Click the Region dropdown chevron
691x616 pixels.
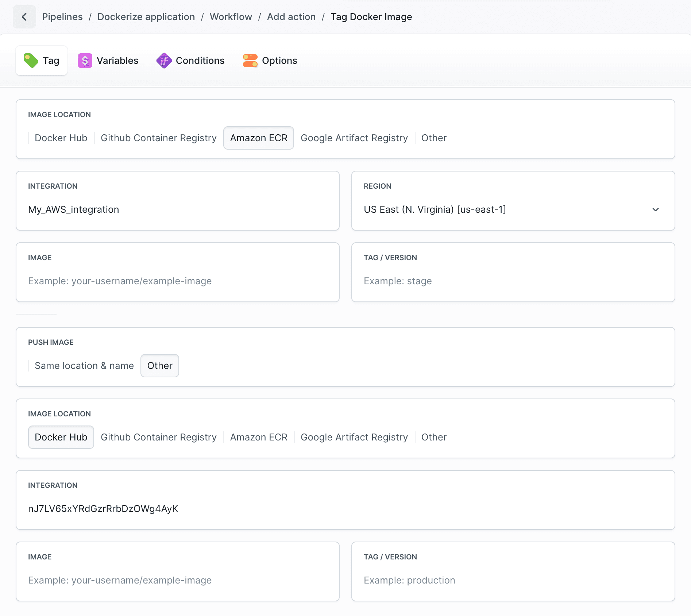(x=656, y=209)
